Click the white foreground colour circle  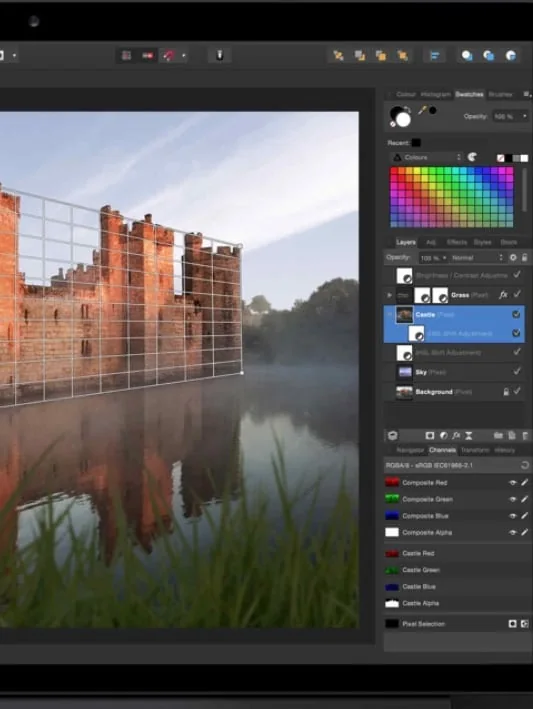[403, 120]
